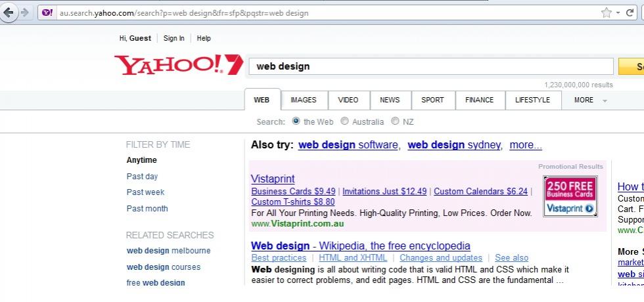Open related search 'web design melbourne'

[168, 251]
